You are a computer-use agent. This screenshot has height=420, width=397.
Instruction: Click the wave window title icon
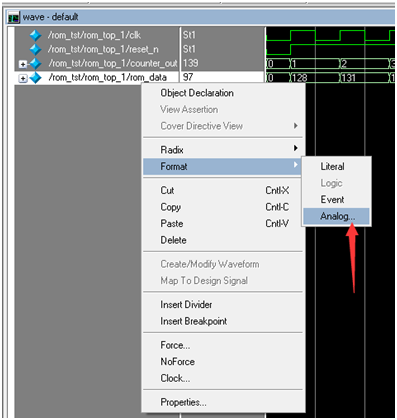(14, 17)
